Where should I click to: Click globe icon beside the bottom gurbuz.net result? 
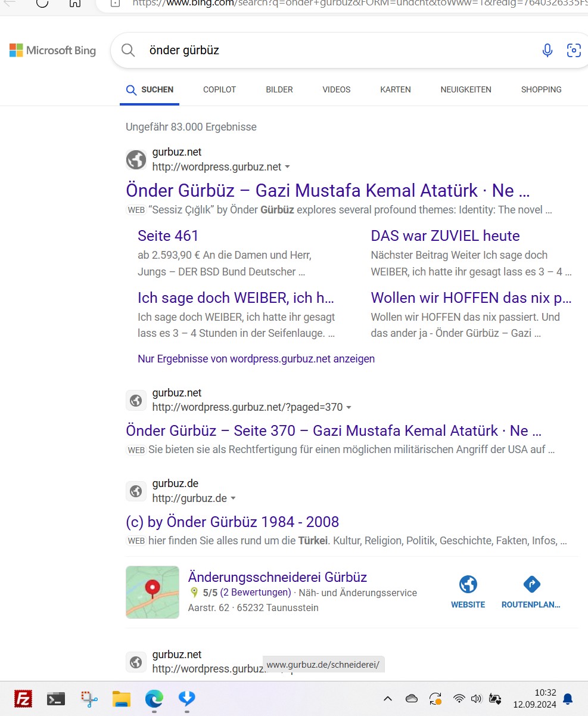[136, 662]
